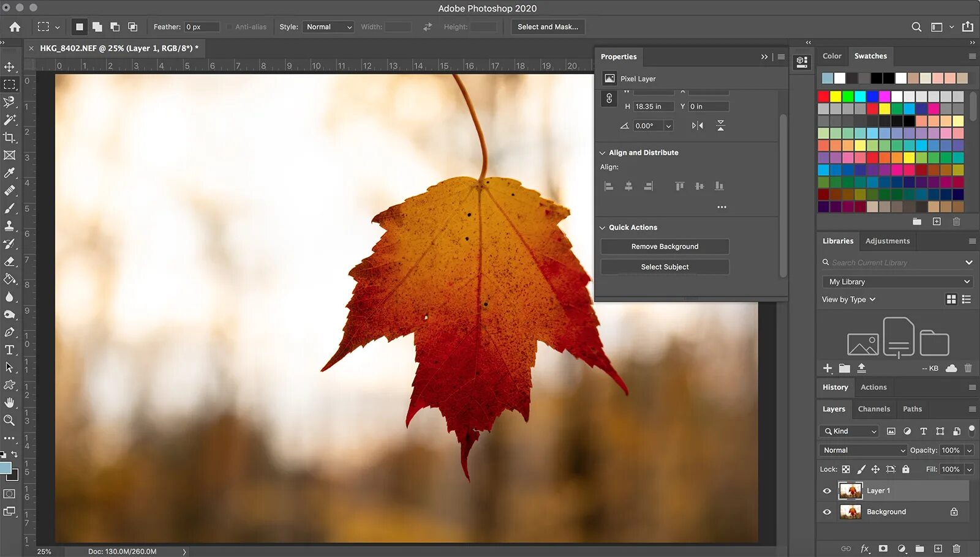Switch to the Actions tab
Image resolution: width=980 pixels, height=557 pixels.
[x=873, y=387]
